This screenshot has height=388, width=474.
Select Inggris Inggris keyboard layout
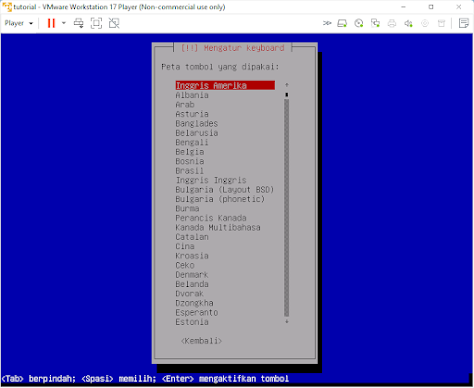pos(211,180)
